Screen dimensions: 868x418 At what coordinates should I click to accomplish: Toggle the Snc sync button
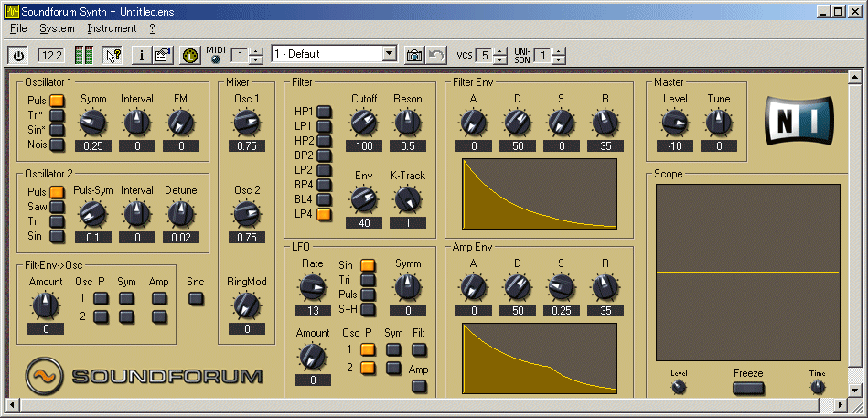196,298
